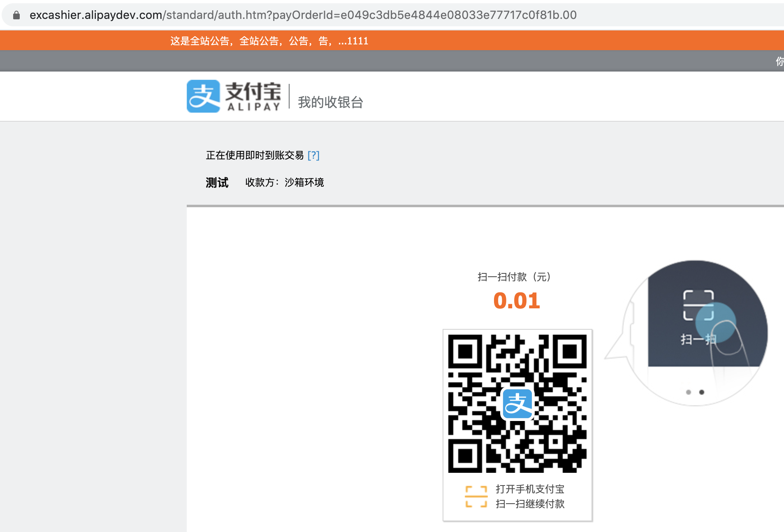The width and height of the screenshot is (784, 532).
Task: Click 打开手机支付宝 instruction text
Action: coord(530,489)
